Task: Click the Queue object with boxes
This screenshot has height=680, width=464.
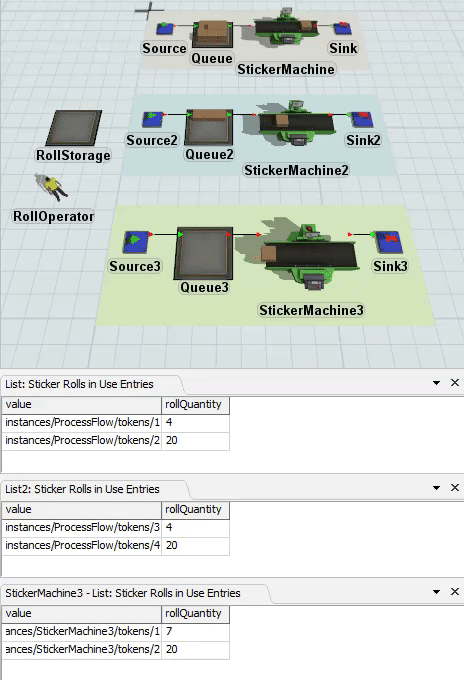Action: coord(212,34)
